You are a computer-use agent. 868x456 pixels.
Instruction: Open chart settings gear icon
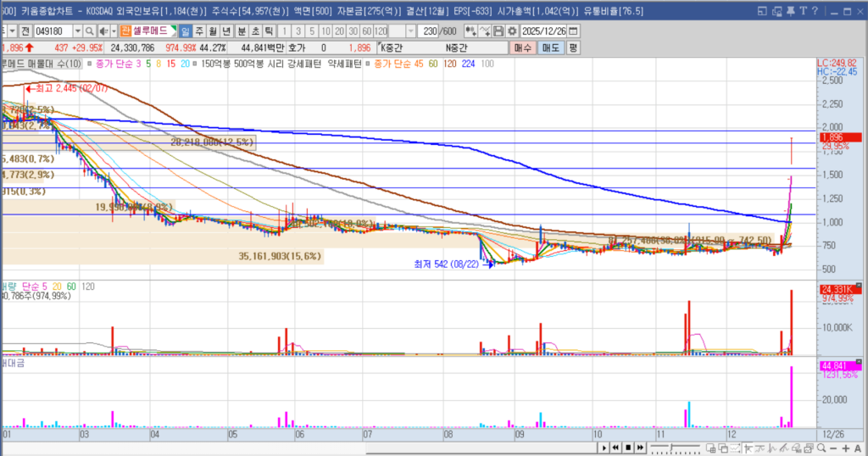pyautogui.click(x=511, y=31)
